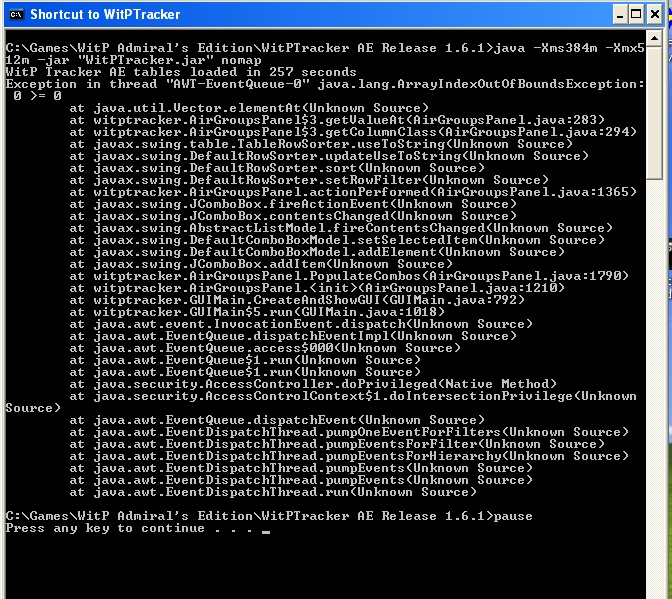Click the 'EventDispatchThread.pumpEventsForHierarchy' line

[349, 456]
